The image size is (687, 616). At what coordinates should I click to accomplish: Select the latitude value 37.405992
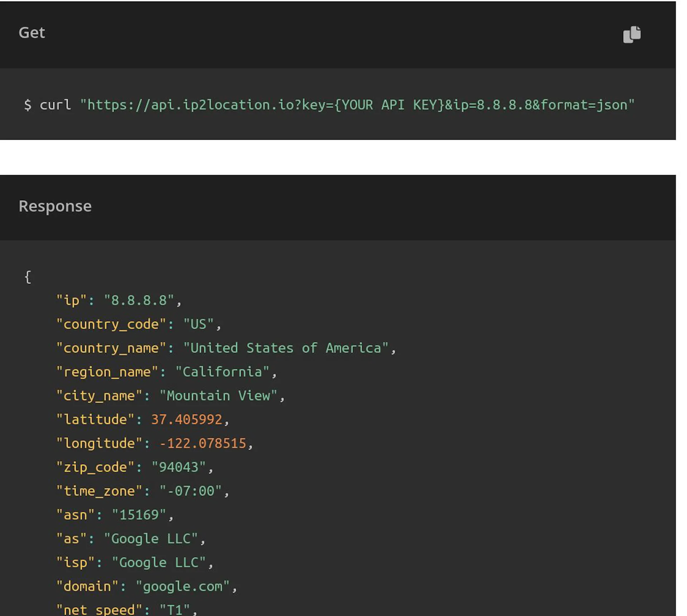(187, 420)
